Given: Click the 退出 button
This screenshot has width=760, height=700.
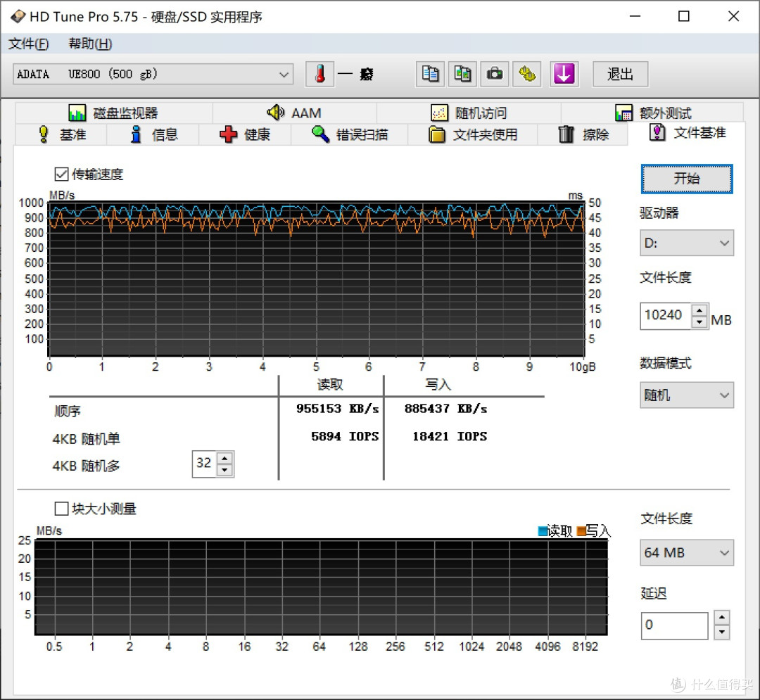Looking at the screenshot, I should 620,74.
